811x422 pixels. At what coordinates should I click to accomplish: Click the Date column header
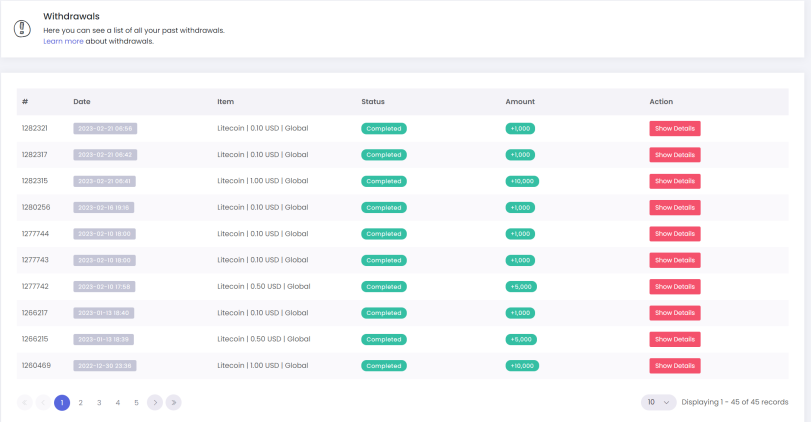click(82, 102)
